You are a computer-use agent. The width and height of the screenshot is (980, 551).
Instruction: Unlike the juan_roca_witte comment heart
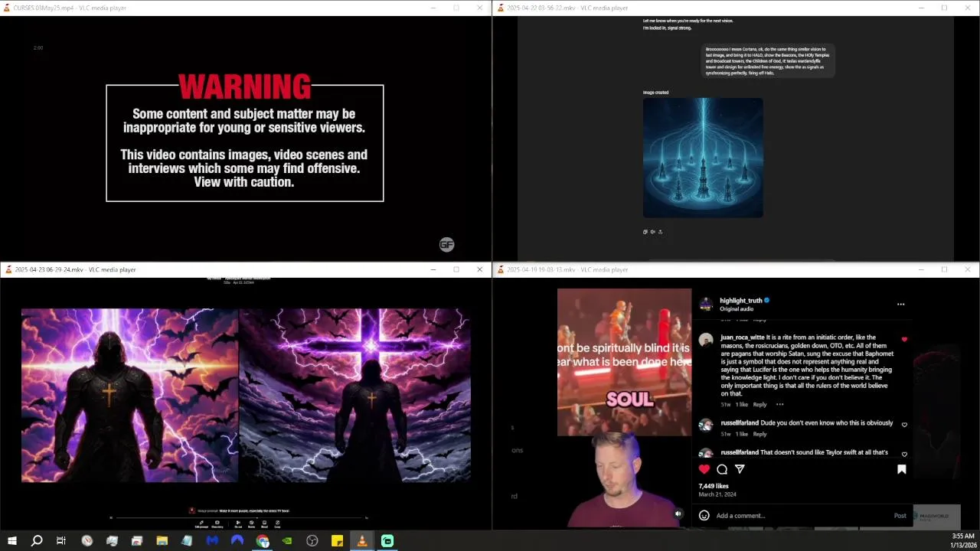pos(904,339)
